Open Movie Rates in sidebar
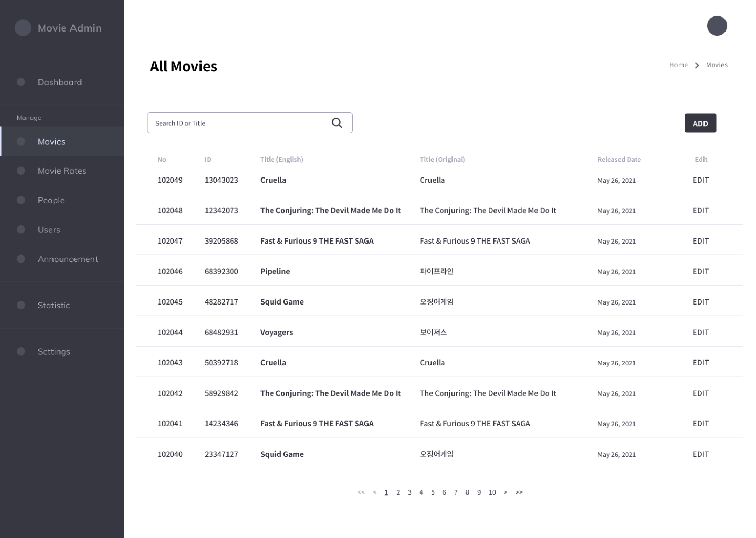 [x=62, y=171]
